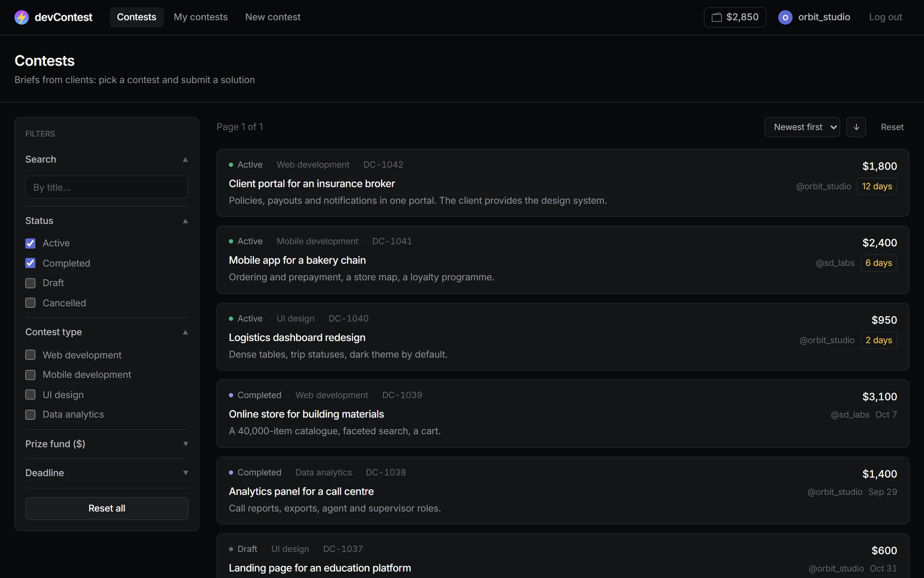The width and height of the screenshot is (924, 578).
Task: Collapse the Contest type filter section
Action: click(x=107, y=332)
